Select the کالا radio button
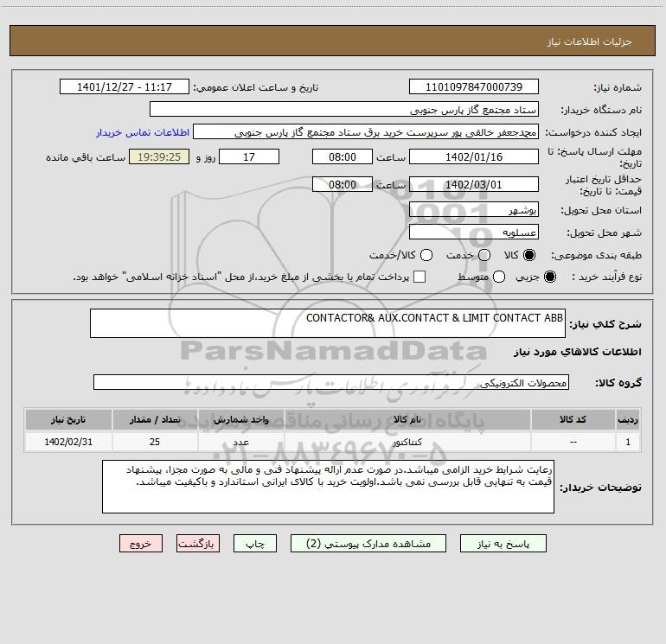The width and height of the screenshot is (666, 644). point(529,255)
